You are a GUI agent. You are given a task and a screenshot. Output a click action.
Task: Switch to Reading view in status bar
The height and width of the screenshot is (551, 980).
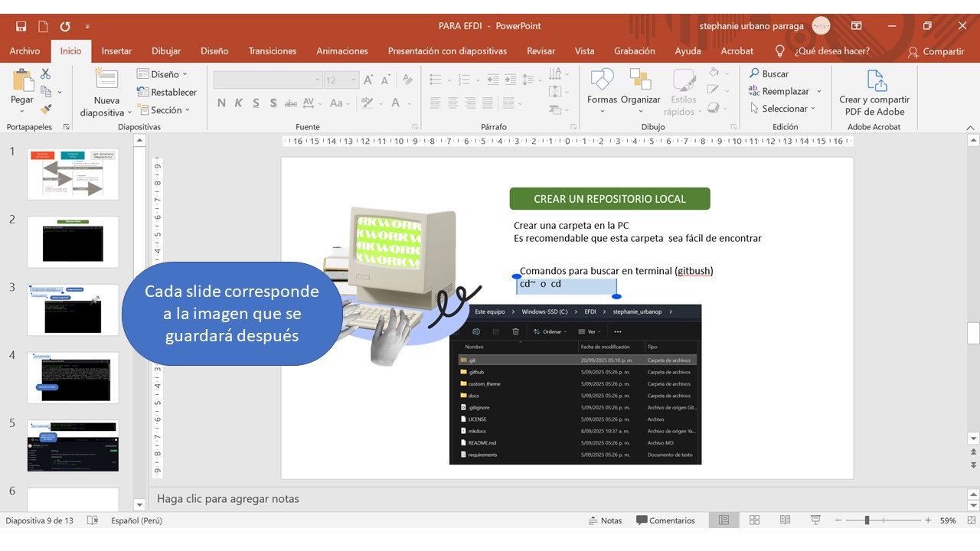click(x=785, y=520)
